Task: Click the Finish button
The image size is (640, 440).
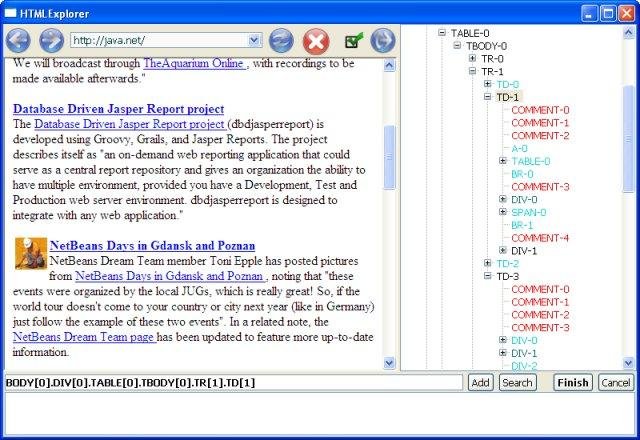Action: (x=573, y=382)
